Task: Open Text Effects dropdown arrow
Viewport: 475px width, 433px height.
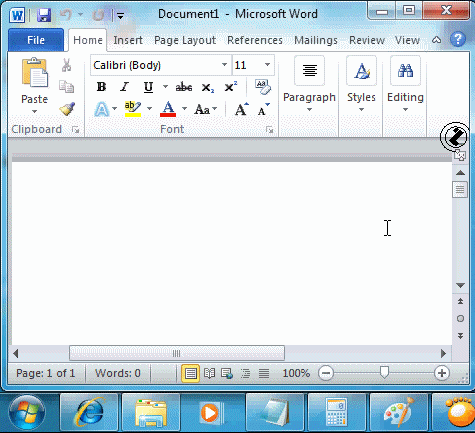Action: 115,109
